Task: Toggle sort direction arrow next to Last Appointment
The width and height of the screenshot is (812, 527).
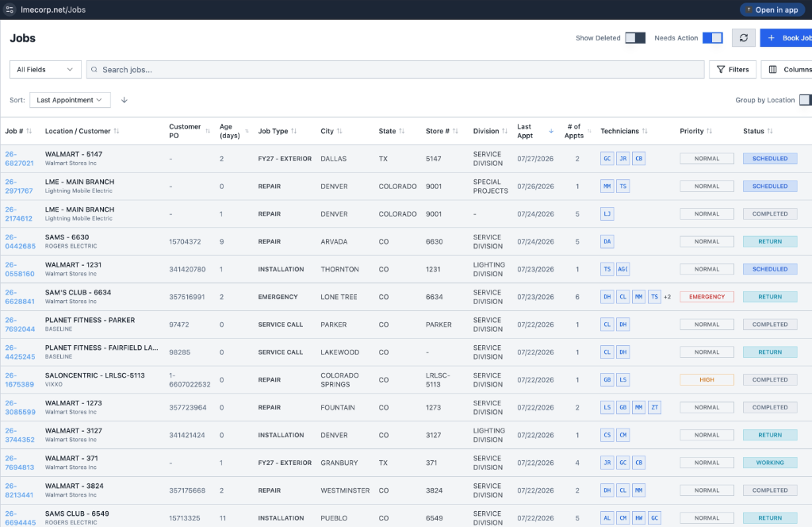Action: coord(124,100)
